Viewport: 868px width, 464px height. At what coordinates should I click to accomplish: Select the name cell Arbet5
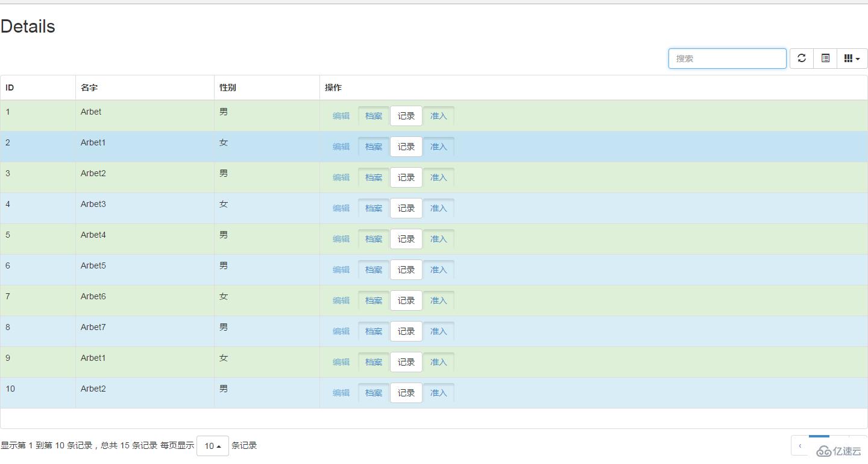point(145,270)
